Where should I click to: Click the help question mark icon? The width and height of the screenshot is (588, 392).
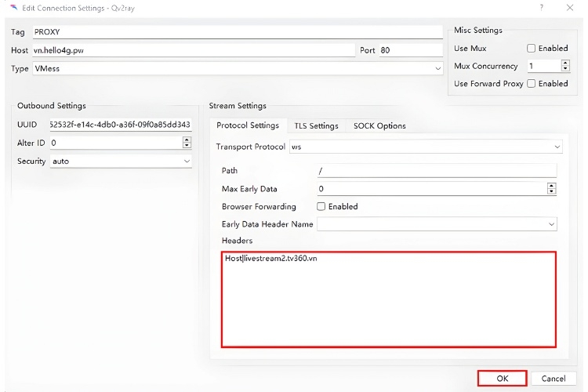(541, 8)
